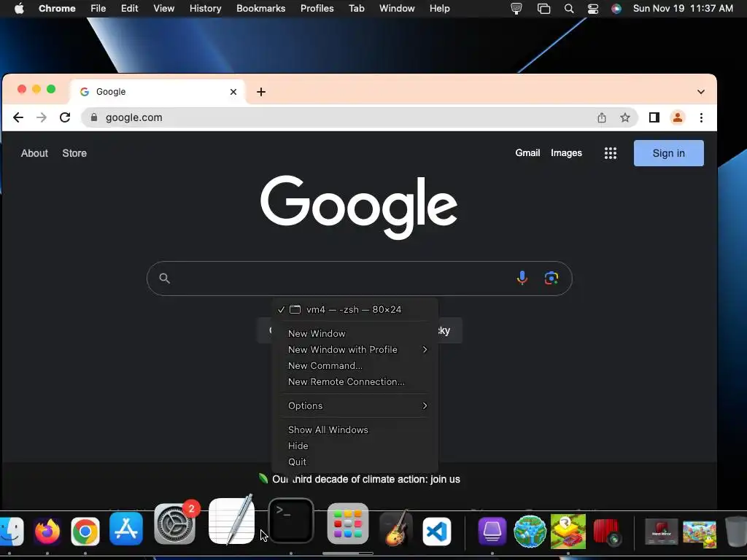Image resolution: width=747 pixels, height=560 pixels.
Task: Open Launchpad from the Dock
Action: pyautogui.click(x=348, y=524)
